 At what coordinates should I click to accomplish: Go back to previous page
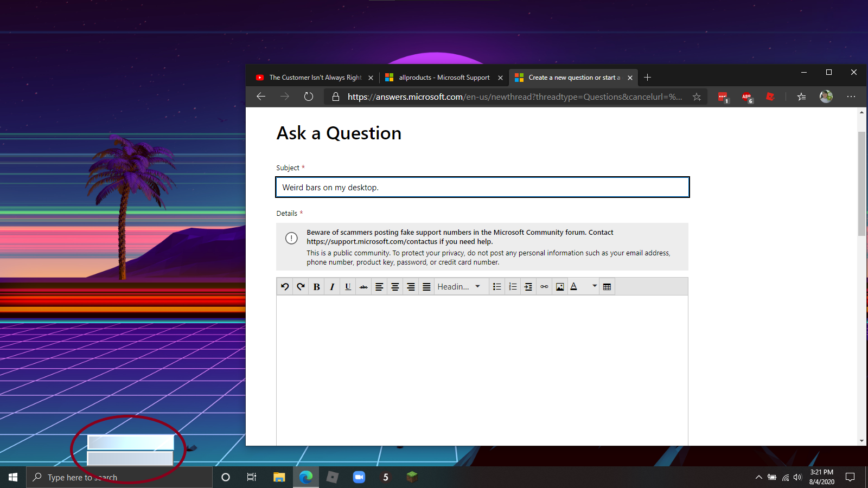(x=261, y=97)
